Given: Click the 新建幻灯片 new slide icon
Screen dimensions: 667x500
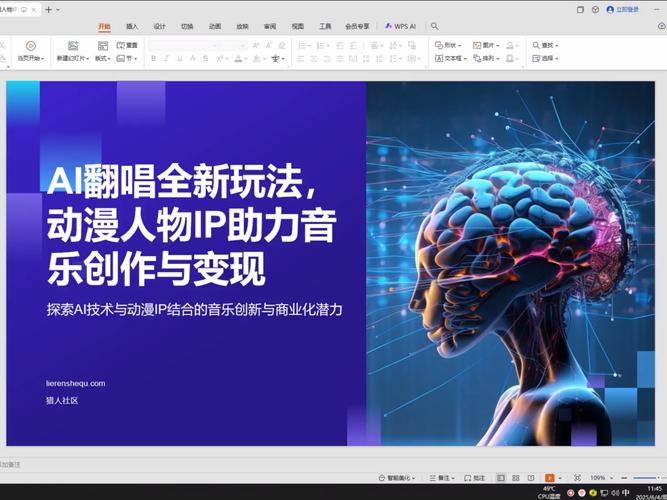Looking at the screenshot, I should point(72,45).
